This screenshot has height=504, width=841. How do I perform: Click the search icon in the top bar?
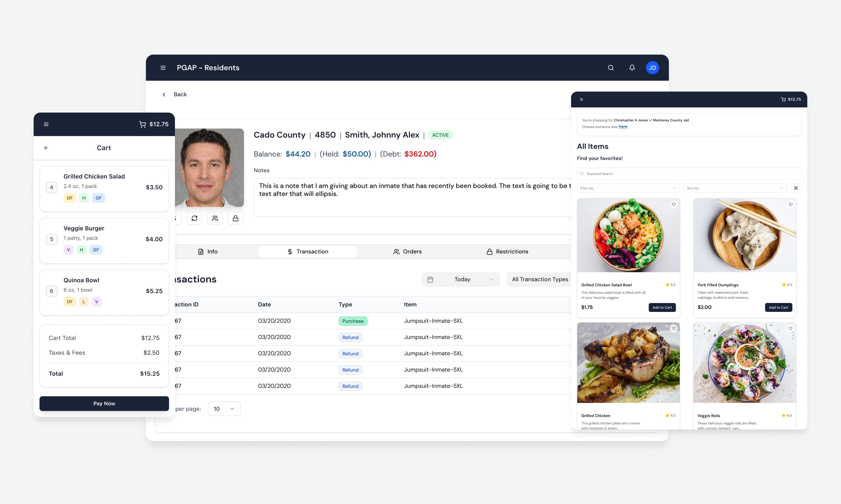point(611,67)
